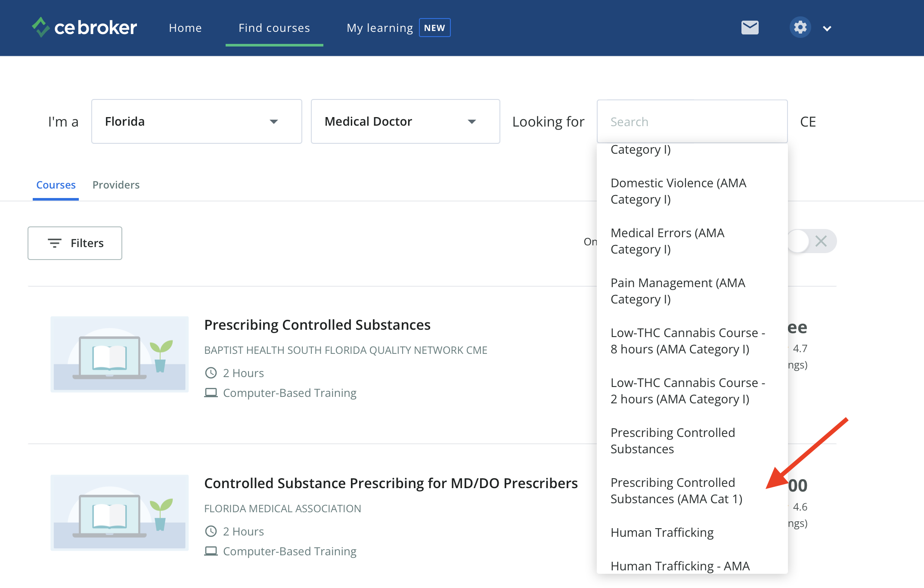This screenshot has height=588, width=924.
Task: Click the Looking for search field
Action: (691, 122)
